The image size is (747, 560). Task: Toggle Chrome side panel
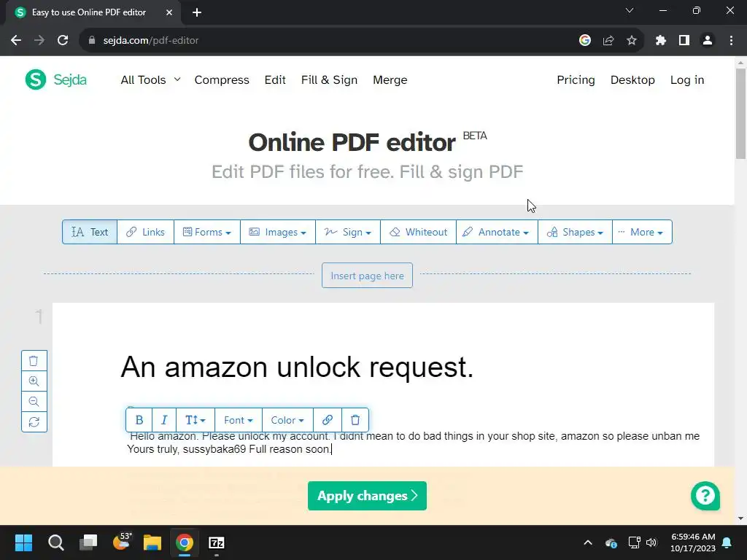tap(684, 41)
